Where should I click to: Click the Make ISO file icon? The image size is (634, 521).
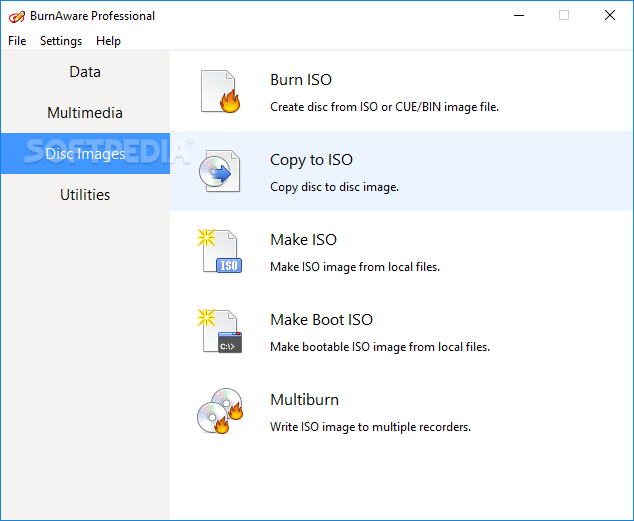point(220,251)
